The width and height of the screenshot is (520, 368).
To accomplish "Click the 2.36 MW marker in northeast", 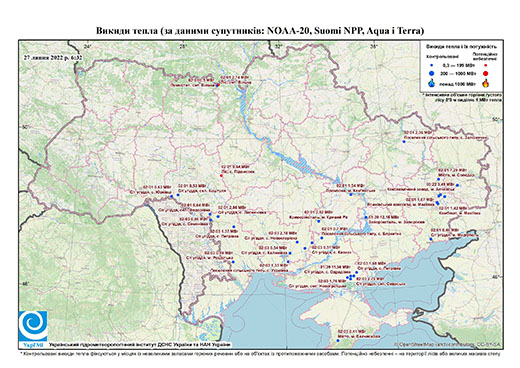I will coord(404,142).
